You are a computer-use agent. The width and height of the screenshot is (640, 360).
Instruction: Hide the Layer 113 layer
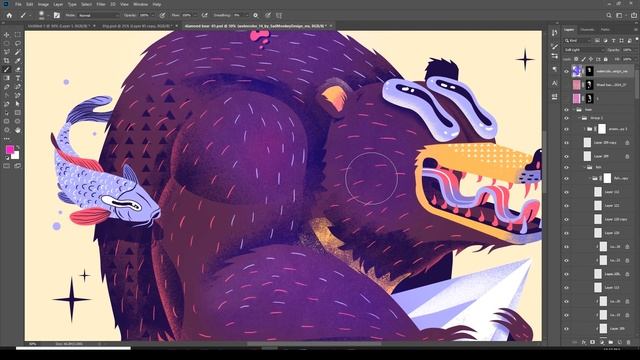566,288
